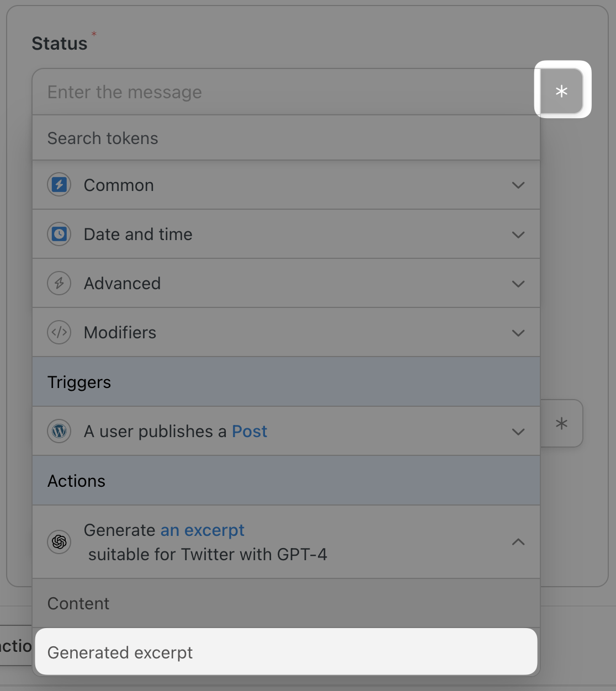Select the Content token
This screenshot has width=616, height=691.
point(286,603)
